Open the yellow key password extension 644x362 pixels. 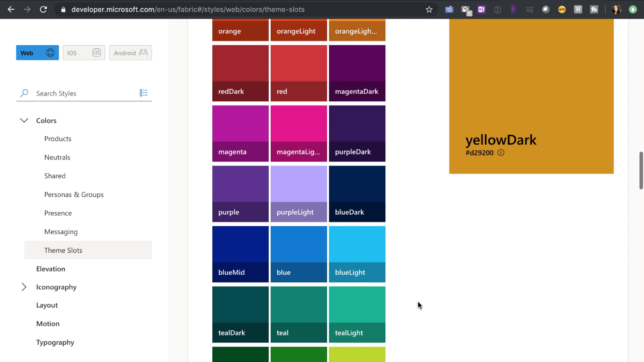[x=562, y=9]
